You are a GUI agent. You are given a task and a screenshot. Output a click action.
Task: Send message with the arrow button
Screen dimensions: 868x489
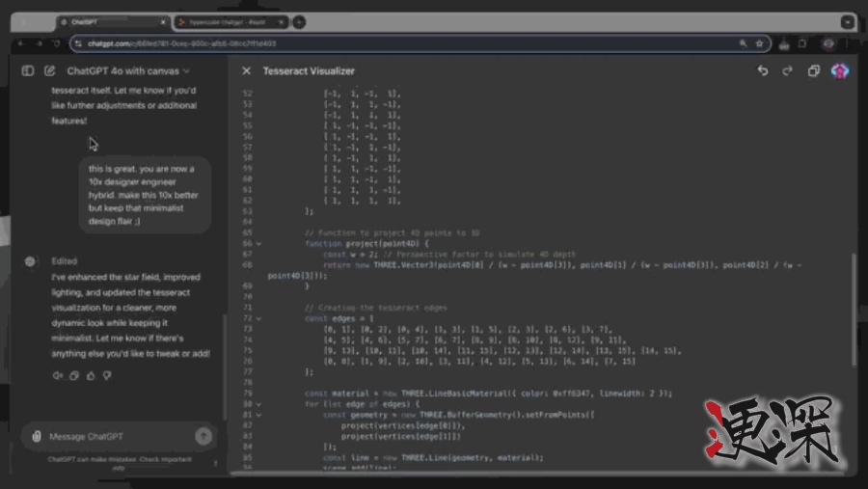pos(203,436)
